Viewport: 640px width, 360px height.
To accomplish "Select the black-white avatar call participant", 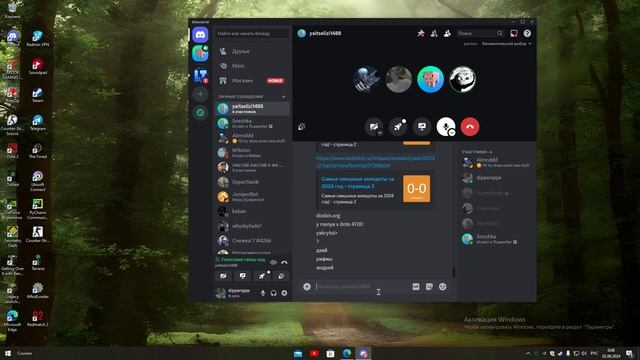I will pyautogui.click(x=462, y=80).
